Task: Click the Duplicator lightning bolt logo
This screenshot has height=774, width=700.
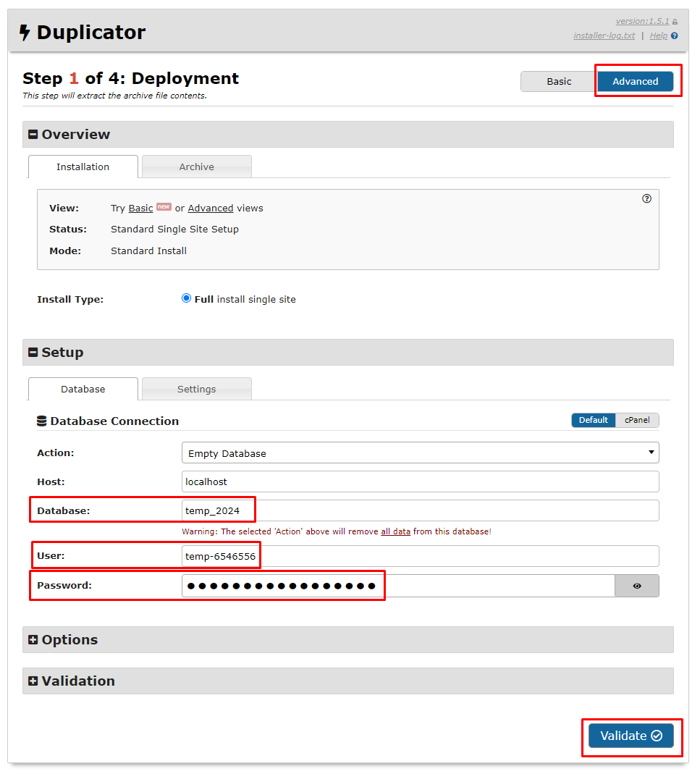Action: tap(25, 33)
